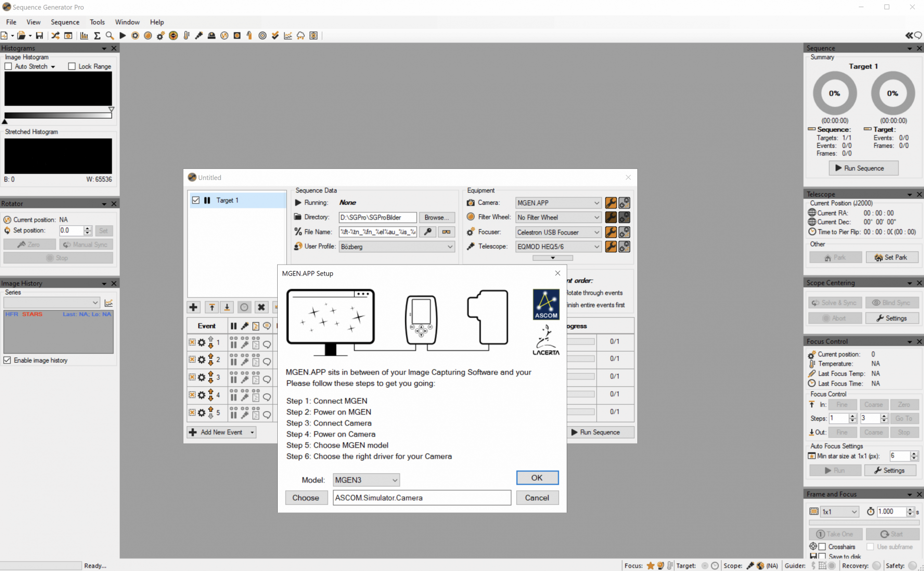Click Cancel in MGEN.APP Setup

click(x=537, y=498)
